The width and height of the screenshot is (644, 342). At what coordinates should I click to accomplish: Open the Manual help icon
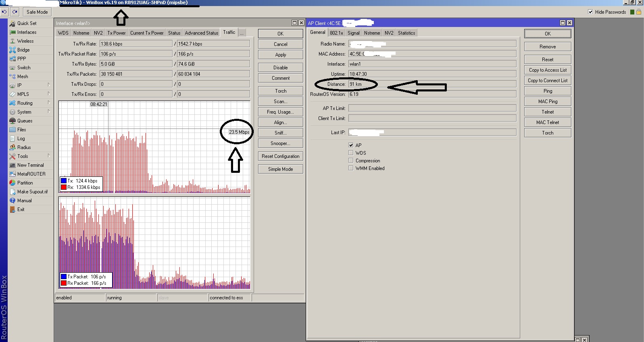click(x=13, y=201)
